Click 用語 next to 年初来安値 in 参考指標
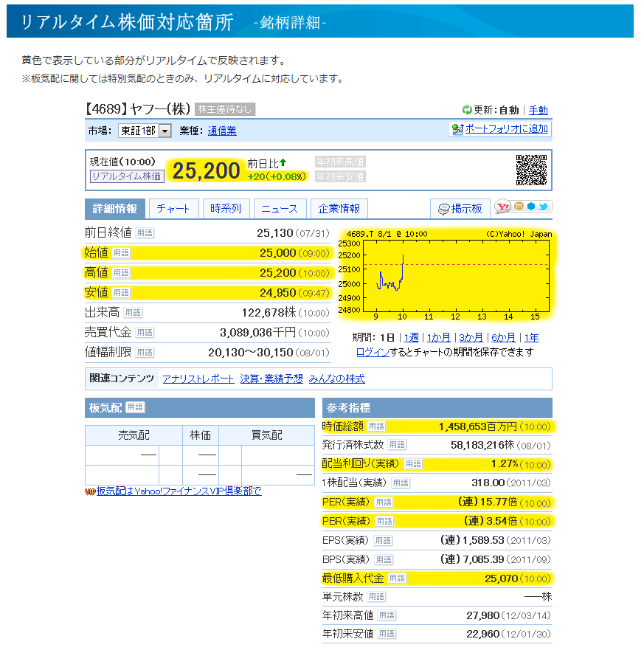This screenshot has height=653, width=644. point(387,634)
